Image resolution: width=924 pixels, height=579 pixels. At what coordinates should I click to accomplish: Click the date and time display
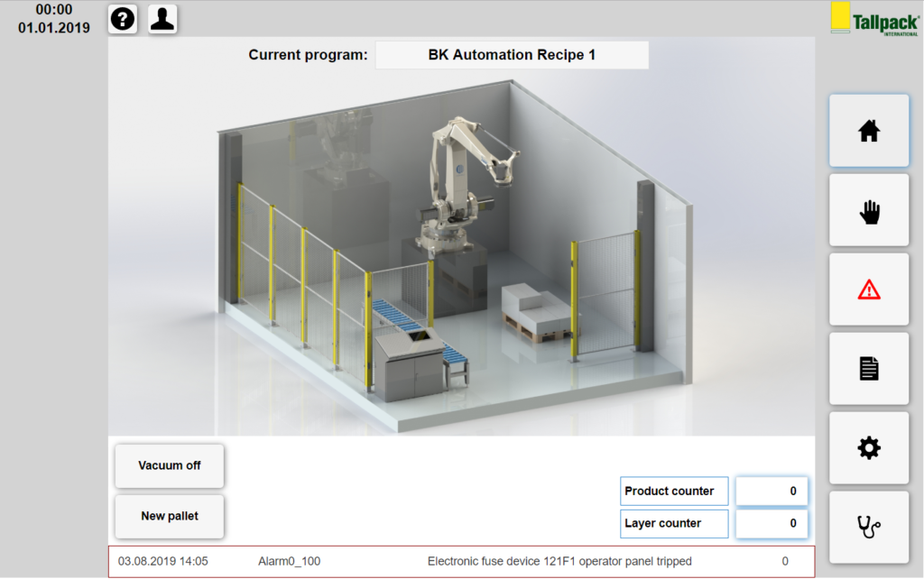(54, 19)
